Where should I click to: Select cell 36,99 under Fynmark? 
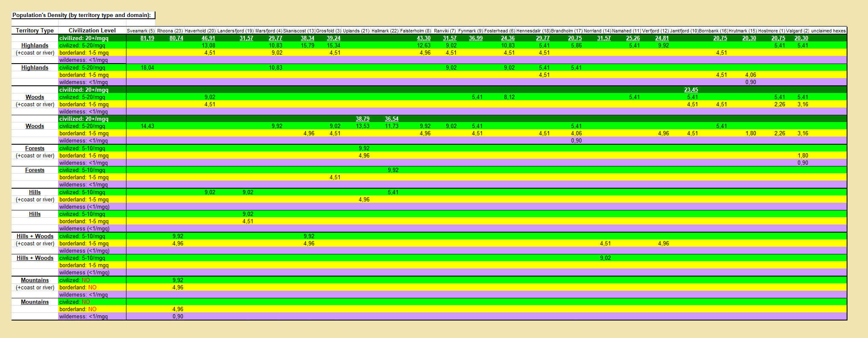pyautogui.click(x=476, y=38)
